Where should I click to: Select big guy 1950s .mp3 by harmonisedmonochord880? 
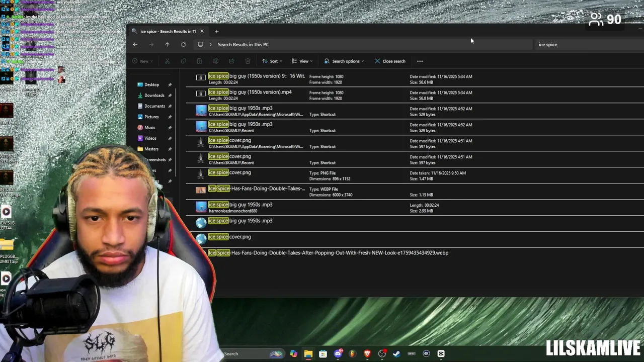[x=415, y=208]
